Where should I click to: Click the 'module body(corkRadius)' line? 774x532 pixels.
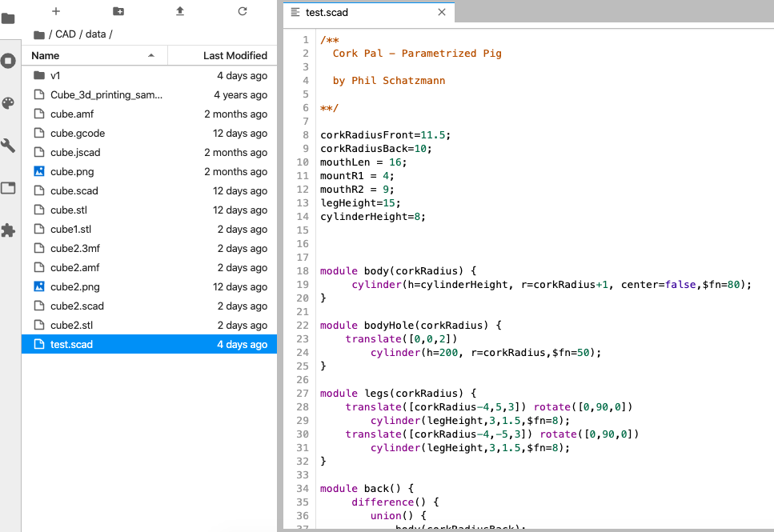(x=398, y=271)
